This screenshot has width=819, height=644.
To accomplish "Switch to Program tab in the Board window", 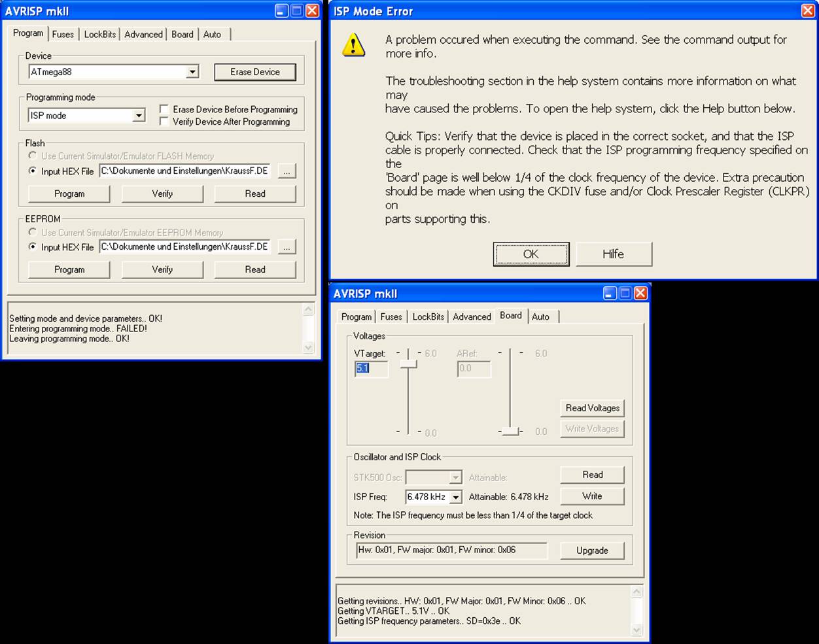I will pos(357,316).
